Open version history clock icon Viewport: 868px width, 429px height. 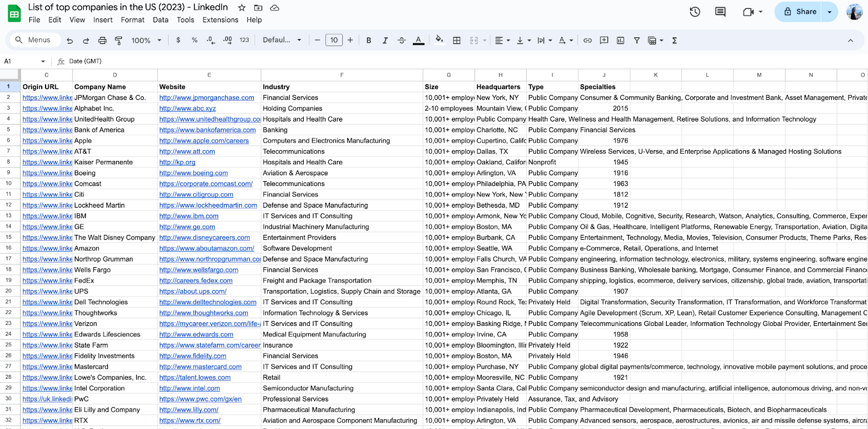[x=694, y=11]
